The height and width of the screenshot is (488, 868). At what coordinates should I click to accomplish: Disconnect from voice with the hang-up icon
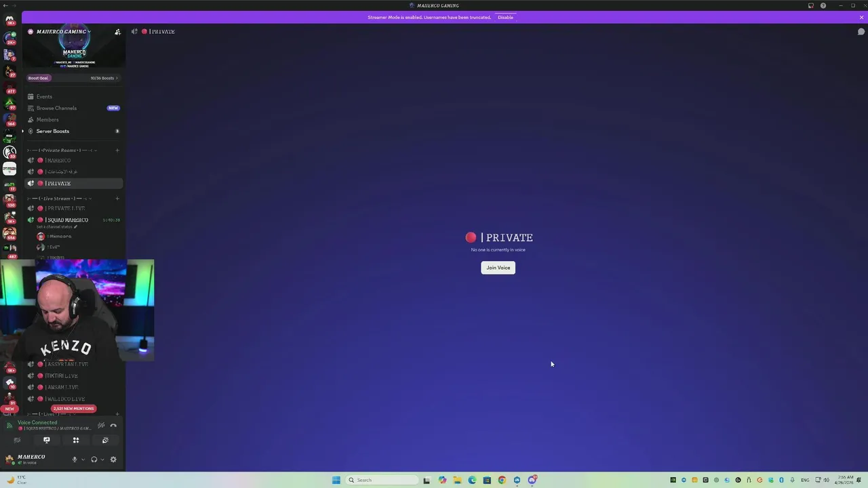(113, 426)
